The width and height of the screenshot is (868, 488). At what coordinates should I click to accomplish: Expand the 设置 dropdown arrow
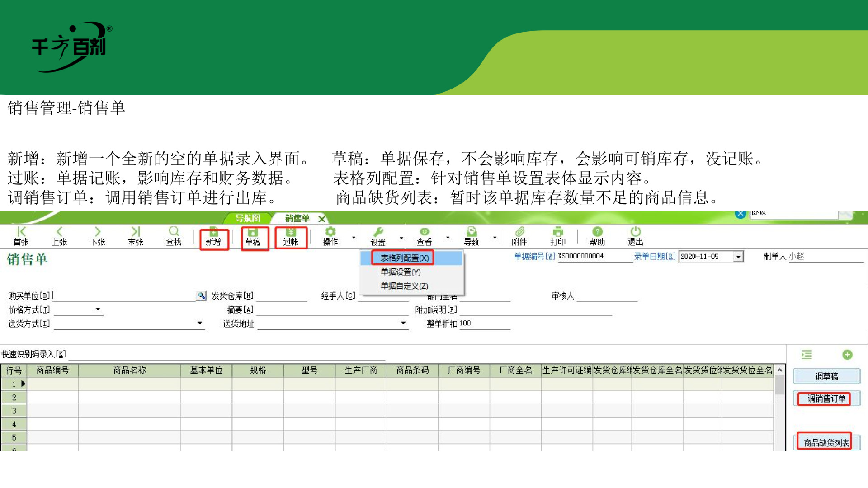click(x=401, y=238)
